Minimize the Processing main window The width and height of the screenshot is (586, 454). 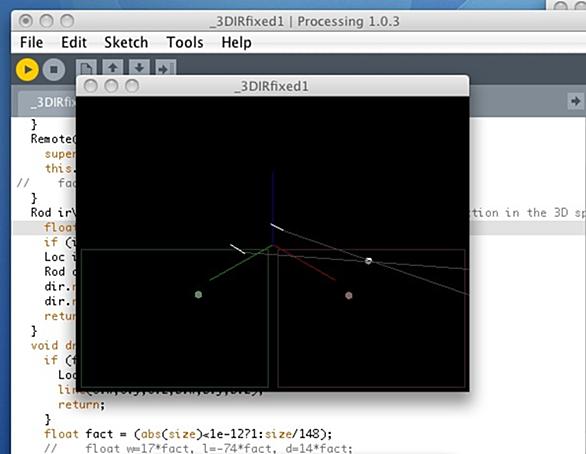tap(46, 21)
